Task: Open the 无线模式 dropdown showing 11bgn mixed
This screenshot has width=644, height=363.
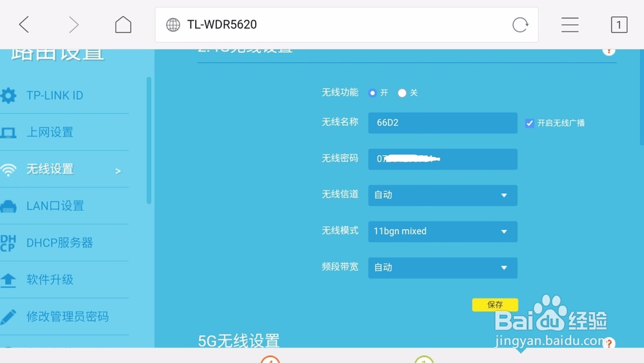Action: click(x=443, y=231)
